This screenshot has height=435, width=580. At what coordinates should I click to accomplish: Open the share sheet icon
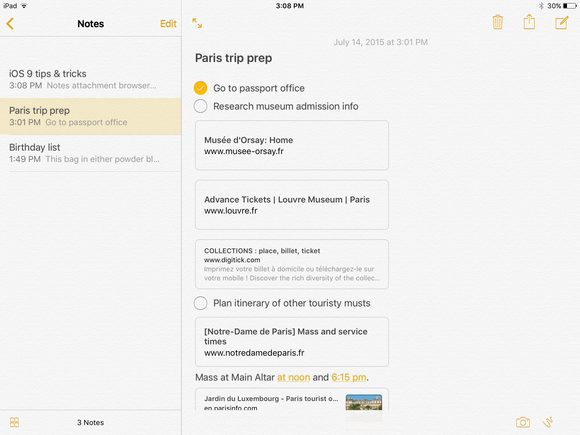tap(529, 22)
